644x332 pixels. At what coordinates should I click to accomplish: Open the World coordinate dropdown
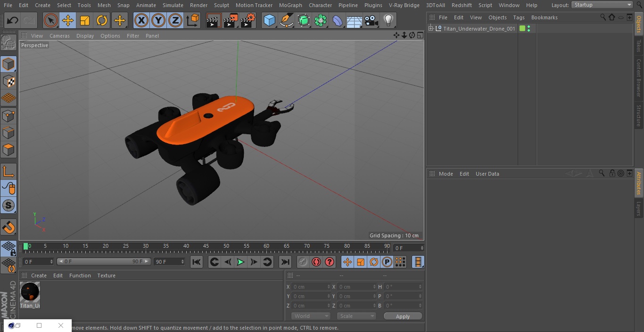pyautogui.click(x=311, y=316)
